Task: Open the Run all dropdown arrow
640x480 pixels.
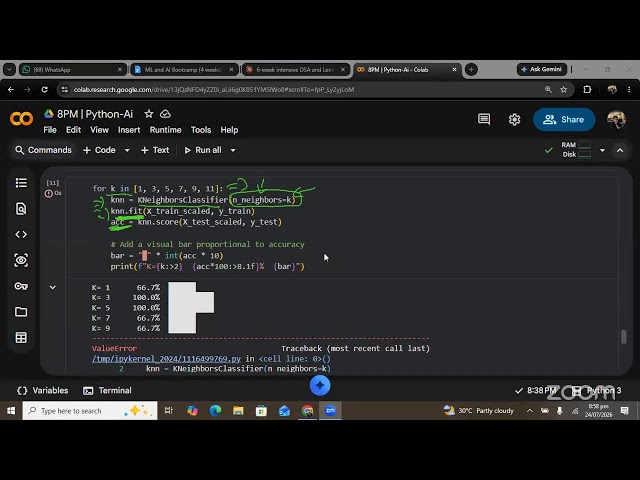Action: (233, 150)
